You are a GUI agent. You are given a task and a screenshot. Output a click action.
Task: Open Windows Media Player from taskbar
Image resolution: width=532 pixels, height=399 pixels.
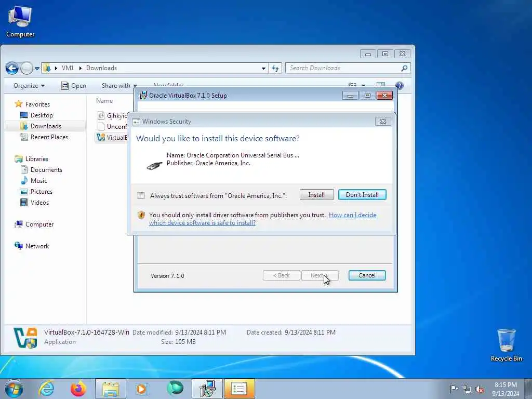(142, 389)
